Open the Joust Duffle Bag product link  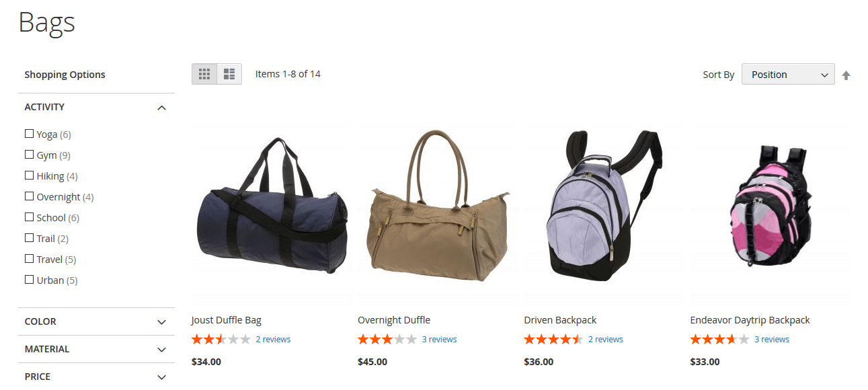(x=227, y=320)
